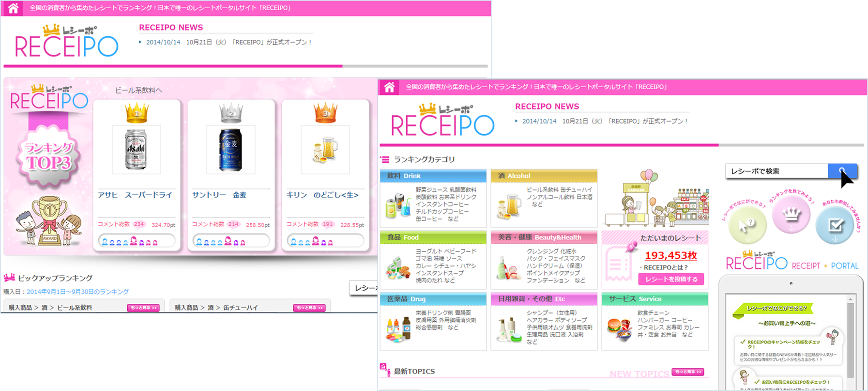Select the 酒 Alcohol category header

pyautogui.click(x=544, y=176)
